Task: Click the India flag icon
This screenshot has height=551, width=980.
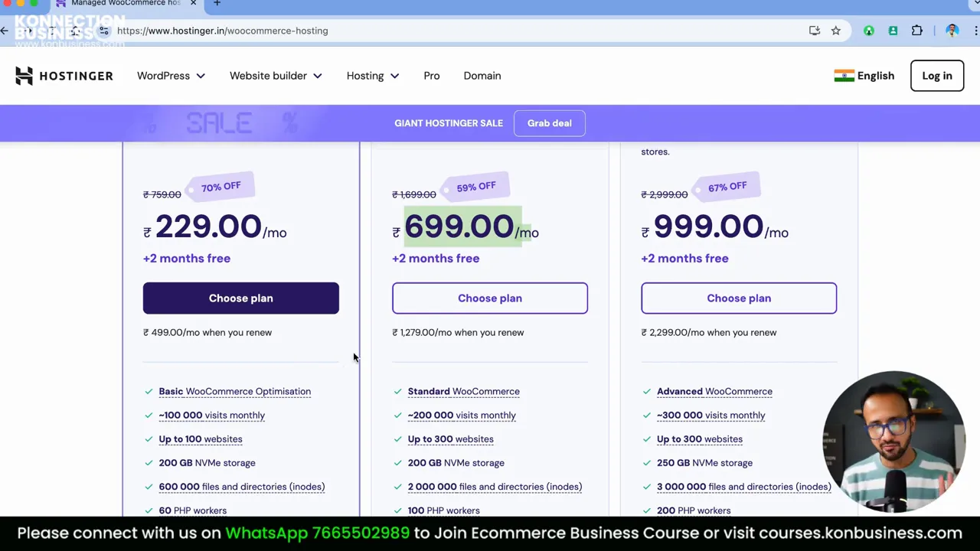Action: pos(844,76)
